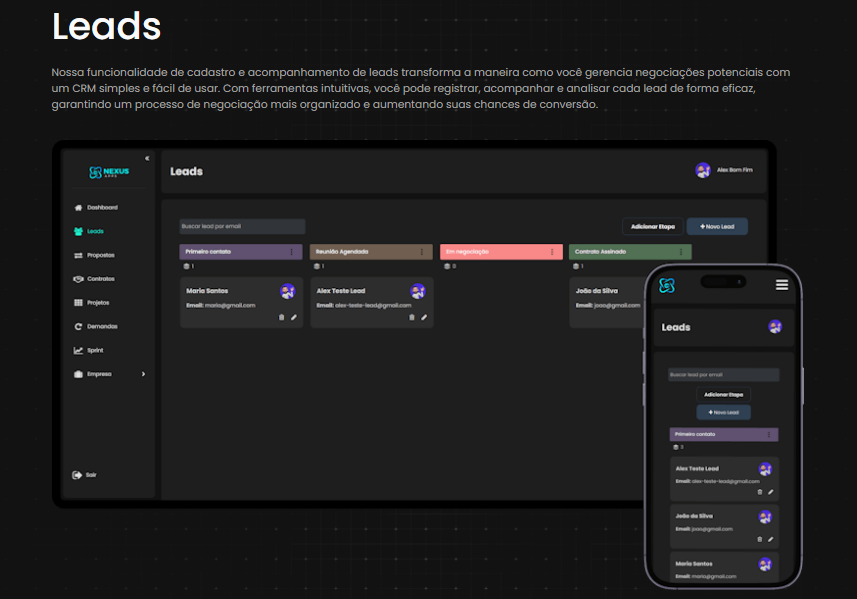The width and height of the screenshot is (857, 599).
Task: Click the desktop Adicionar Etapa button
Action: click(x=653, y=226)
